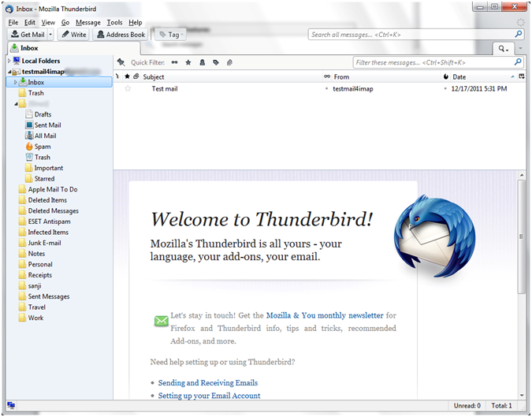Select the Spam flame icon
The height and width of the screenshot is (417, 532).
29,147
